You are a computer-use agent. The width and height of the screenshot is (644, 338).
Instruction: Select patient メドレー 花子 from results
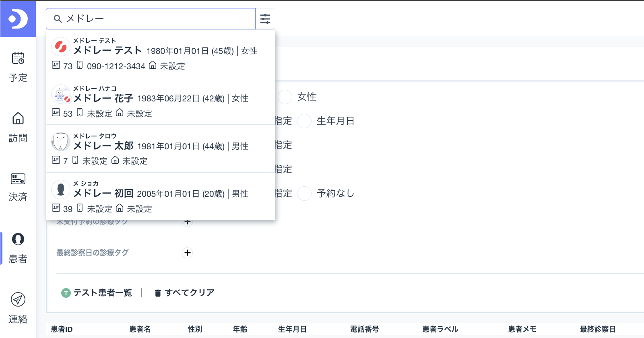click(x=161, y=101)
